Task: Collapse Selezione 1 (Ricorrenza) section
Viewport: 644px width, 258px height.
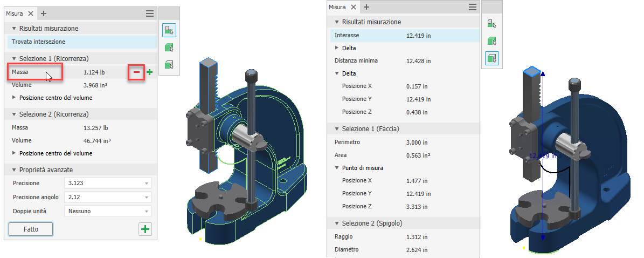Action: [14, 58]
